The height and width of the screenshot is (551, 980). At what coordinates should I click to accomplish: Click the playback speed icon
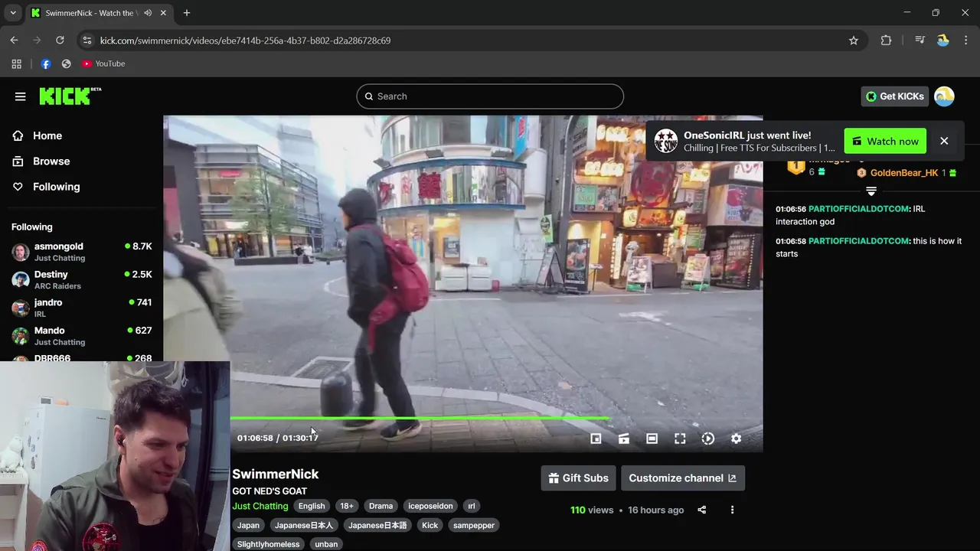click(x=708, y=439)
